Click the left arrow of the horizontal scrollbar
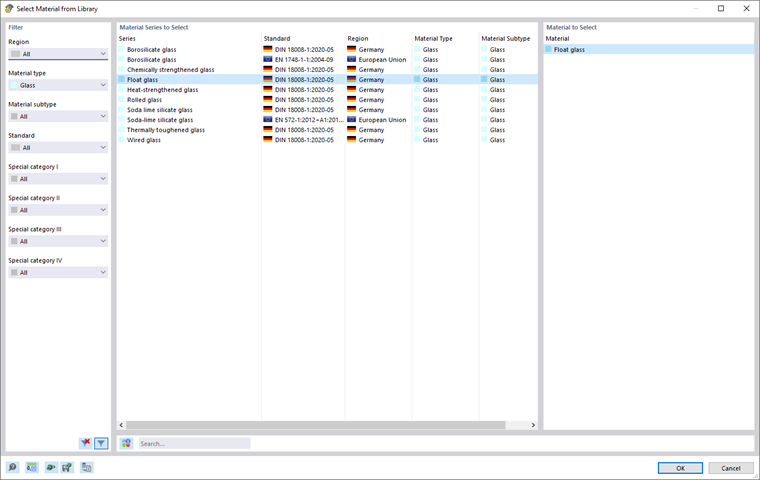This screenshot has width=760, height=480. [x=121, y=425]
